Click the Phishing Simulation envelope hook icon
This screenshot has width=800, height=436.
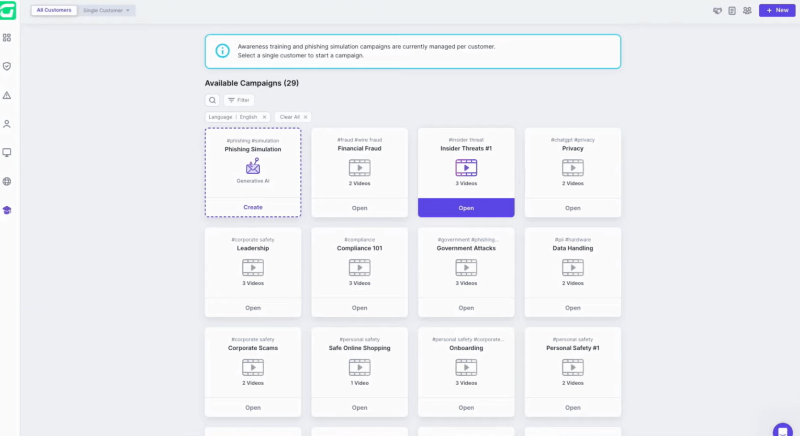253,166
